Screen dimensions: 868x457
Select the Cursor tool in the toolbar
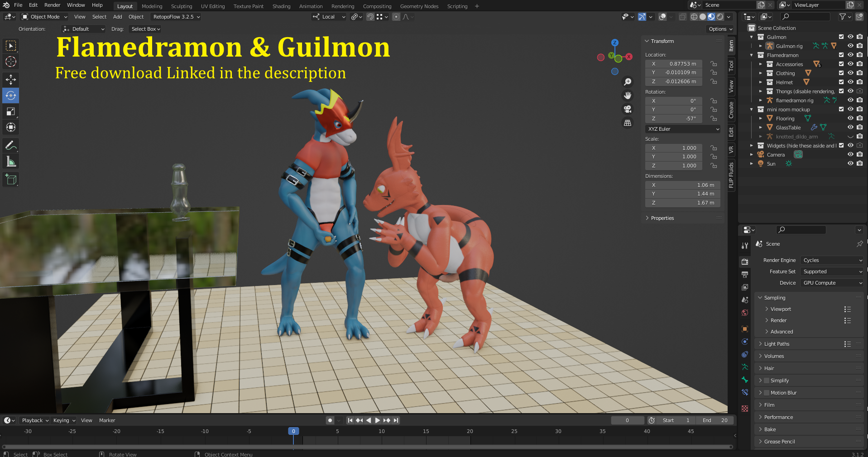(11, 62)
